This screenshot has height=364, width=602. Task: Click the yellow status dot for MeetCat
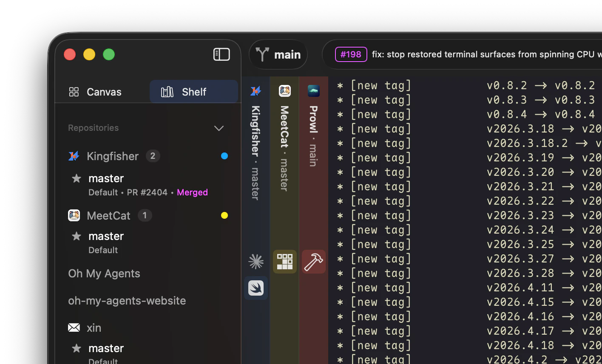[x=224, y=215]
